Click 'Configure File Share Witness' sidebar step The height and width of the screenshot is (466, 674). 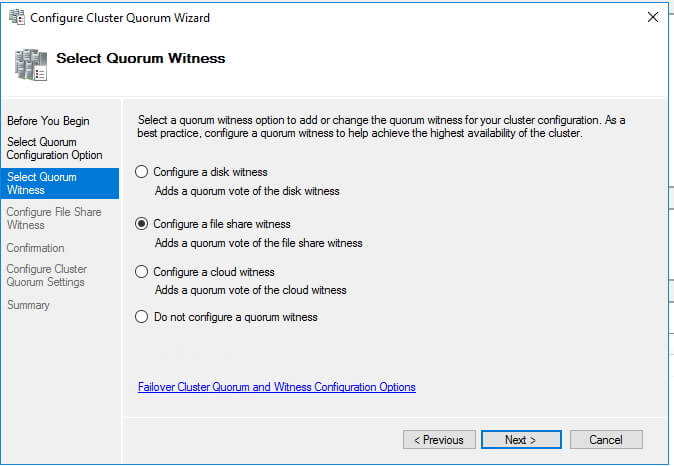(54, 218)
